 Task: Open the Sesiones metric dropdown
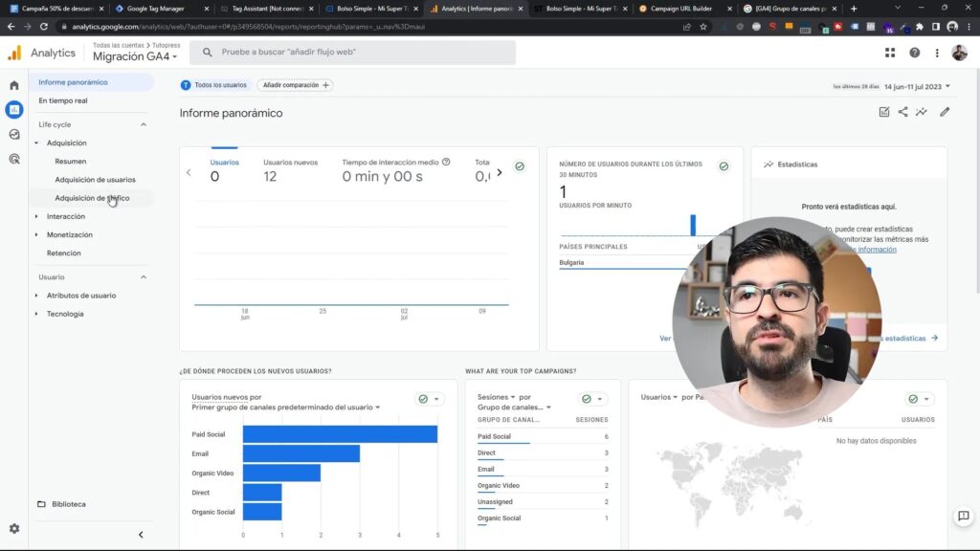pos(497,397)
